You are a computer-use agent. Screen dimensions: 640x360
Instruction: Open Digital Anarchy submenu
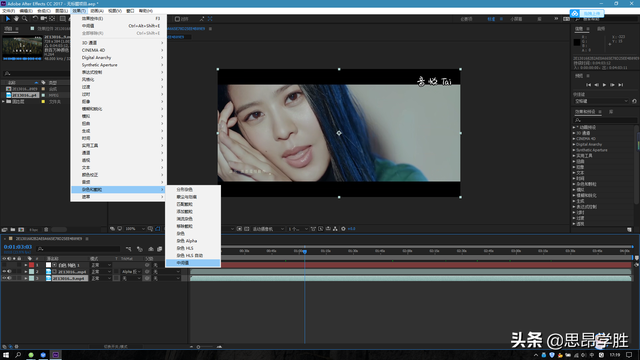(118, 58)
